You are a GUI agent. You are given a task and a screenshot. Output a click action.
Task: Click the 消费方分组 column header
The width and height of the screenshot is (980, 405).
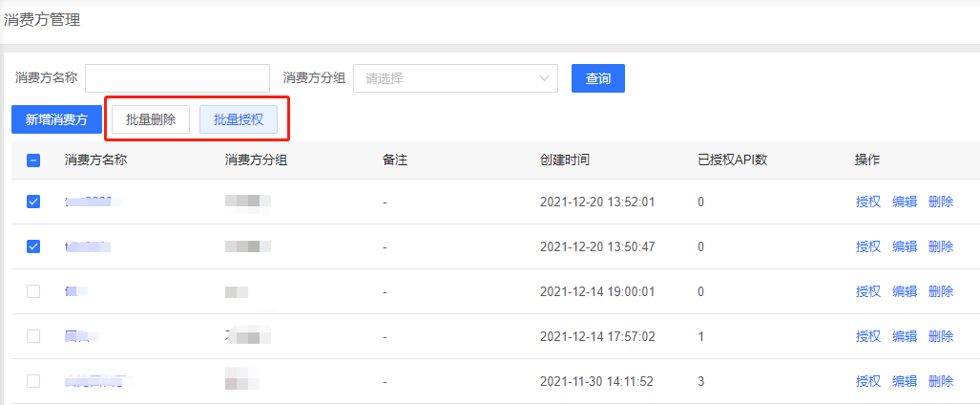tap(257, 160)
